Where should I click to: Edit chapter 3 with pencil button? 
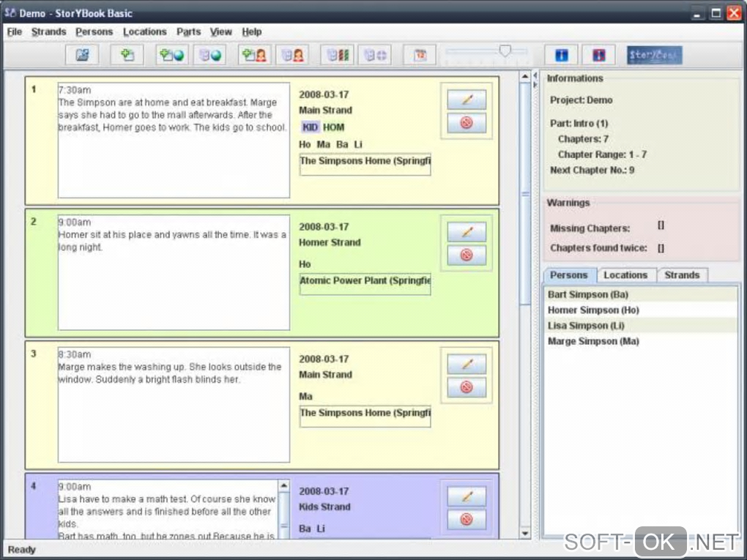(467, 365)
